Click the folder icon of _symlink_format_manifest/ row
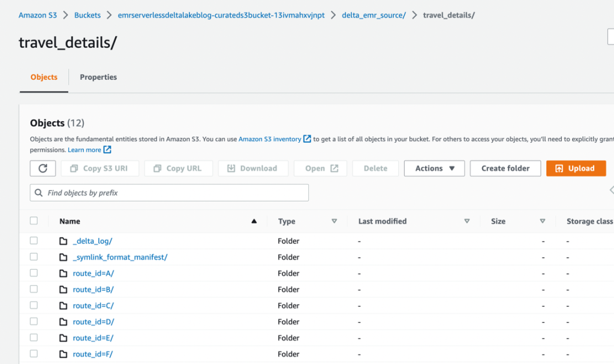Image resolution: width=614 pixels, height=364 pixels. pyautogui.click(x=63, y=257)
